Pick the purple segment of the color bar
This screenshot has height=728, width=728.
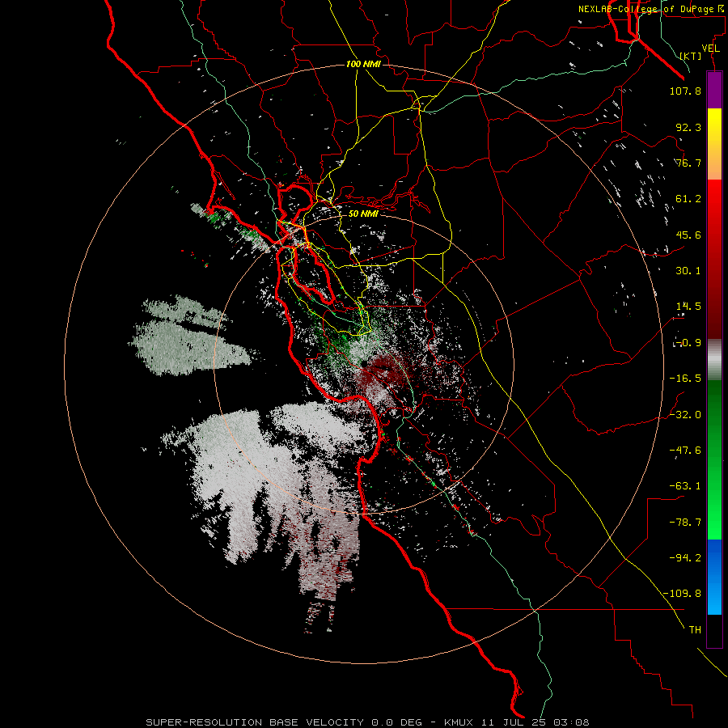click(x=714, y=90)
